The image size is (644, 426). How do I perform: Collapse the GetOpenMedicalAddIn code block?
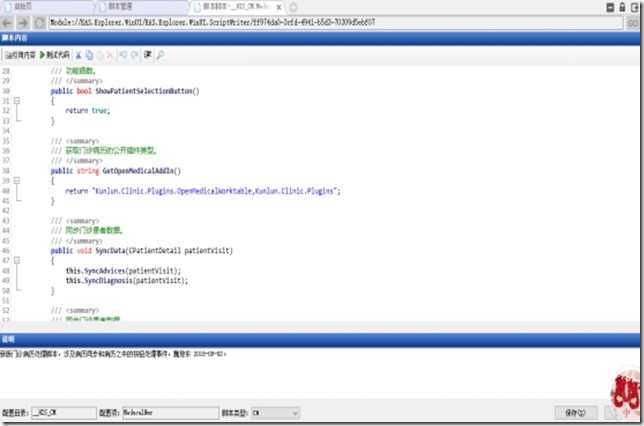(17, 180)
